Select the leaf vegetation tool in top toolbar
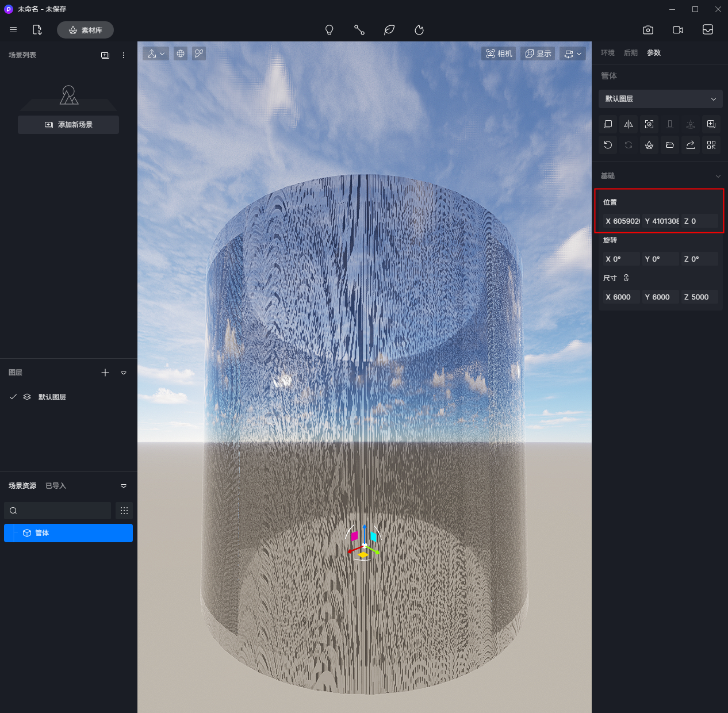Screen dimensions: 728x713 click(x=389, y=30)
